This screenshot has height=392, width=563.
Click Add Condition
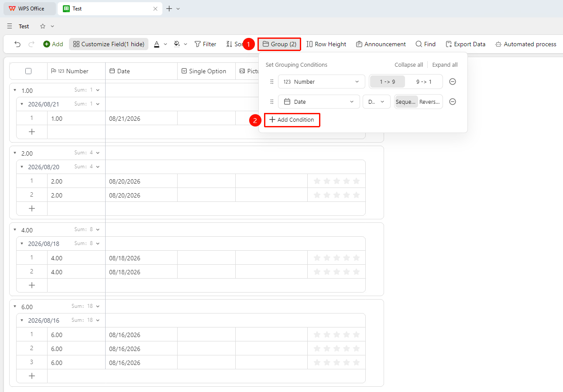point(292,120)
